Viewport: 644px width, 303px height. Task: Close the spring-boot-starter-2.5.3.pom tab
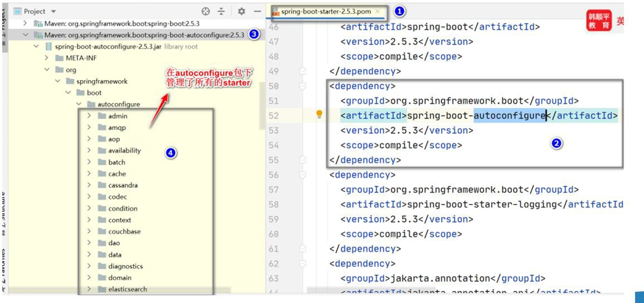[377, 12]
